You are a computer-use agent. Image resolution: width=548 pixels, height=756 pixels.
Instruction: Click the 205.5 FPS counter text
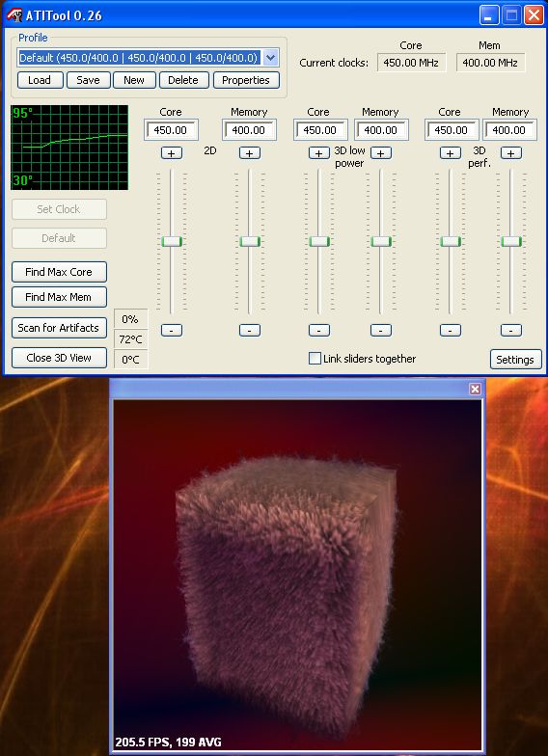click(x=168, y=742)
